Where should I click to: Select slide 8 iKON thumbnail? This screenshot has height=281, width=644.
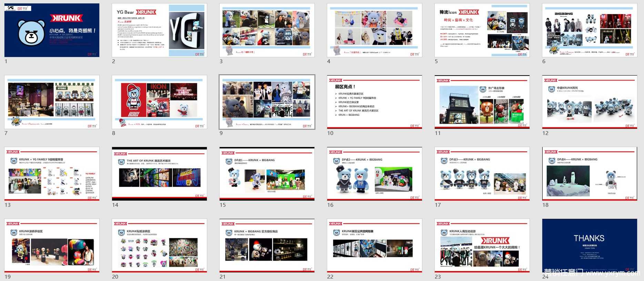tap(159, 102)
